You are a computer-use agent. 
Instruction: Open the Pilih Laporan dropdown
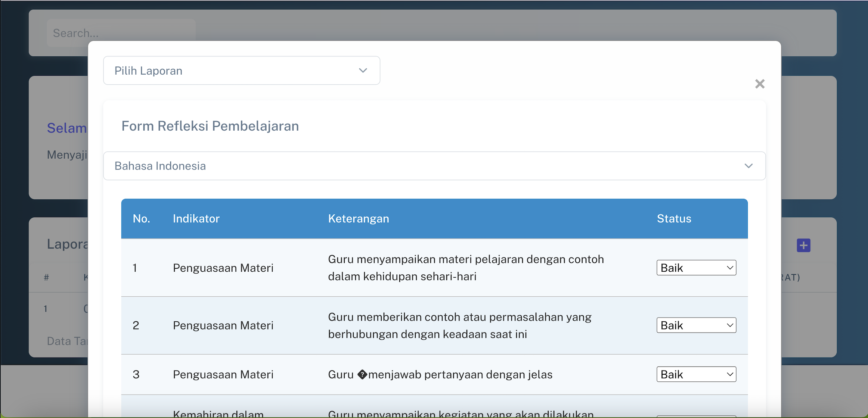(x=241, y=71)
